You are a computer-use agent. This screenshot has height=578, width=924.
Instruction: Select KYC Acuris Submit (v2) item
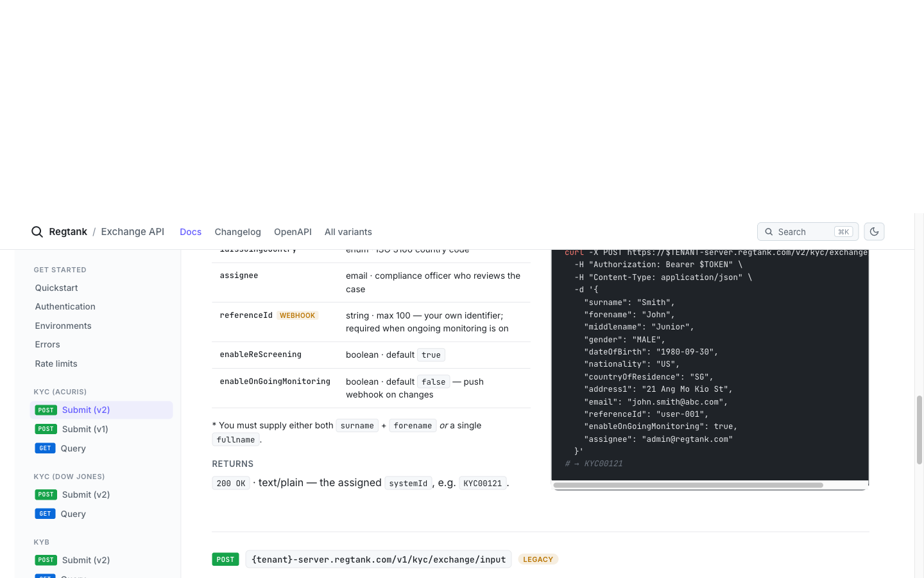pos(101,410)
